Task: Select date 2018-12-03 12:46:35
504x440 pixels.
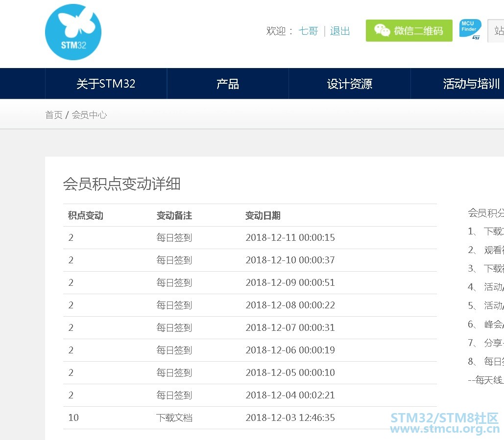Action: [x=290, y=417]
